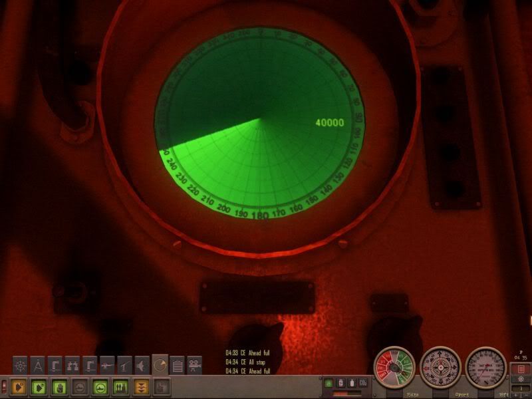This screenshot has height=399, width=532.
Task: Click the 04:34 CE All stop message
Action: [245, 362]
